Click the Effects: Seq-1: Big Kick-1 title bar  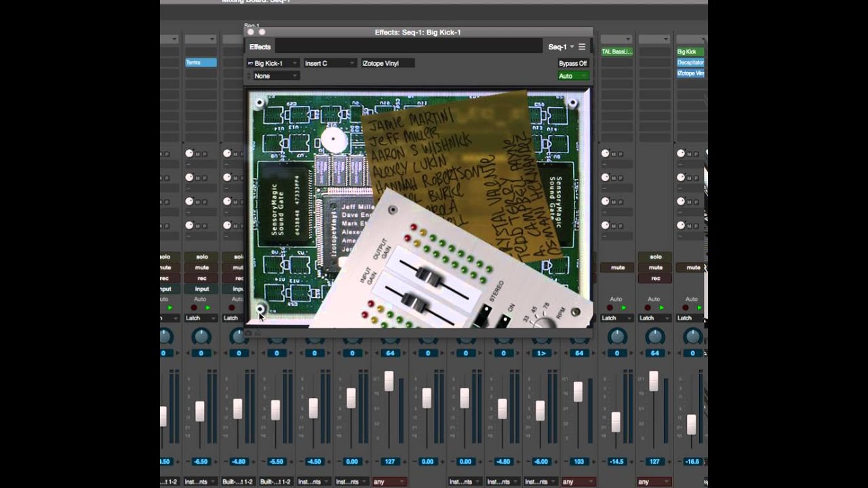click(x=418, y=32)
